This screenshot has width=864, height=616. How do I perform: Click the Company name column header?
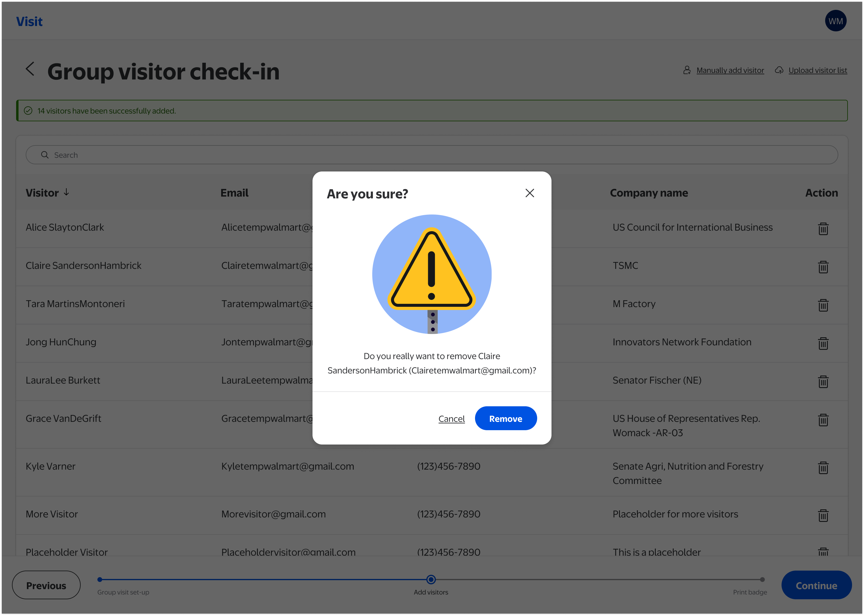click(x=649, y=193)
